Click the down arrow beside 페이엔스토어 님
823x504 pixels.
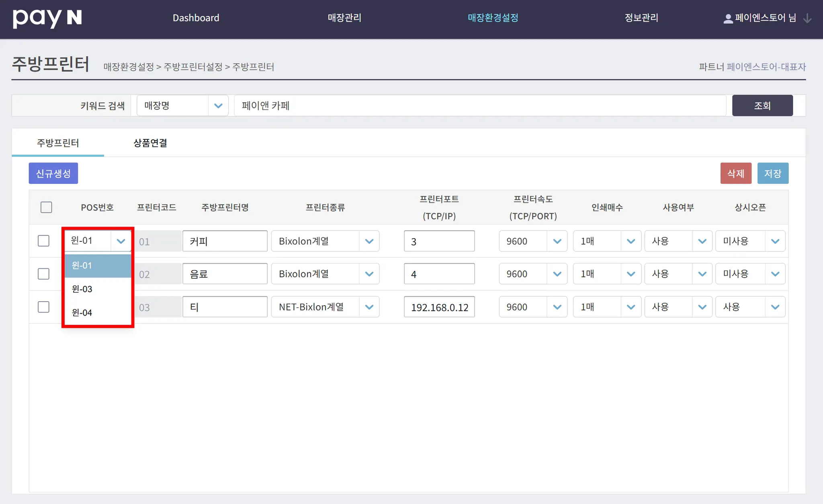pyautogui.click(x=807, y=18)
